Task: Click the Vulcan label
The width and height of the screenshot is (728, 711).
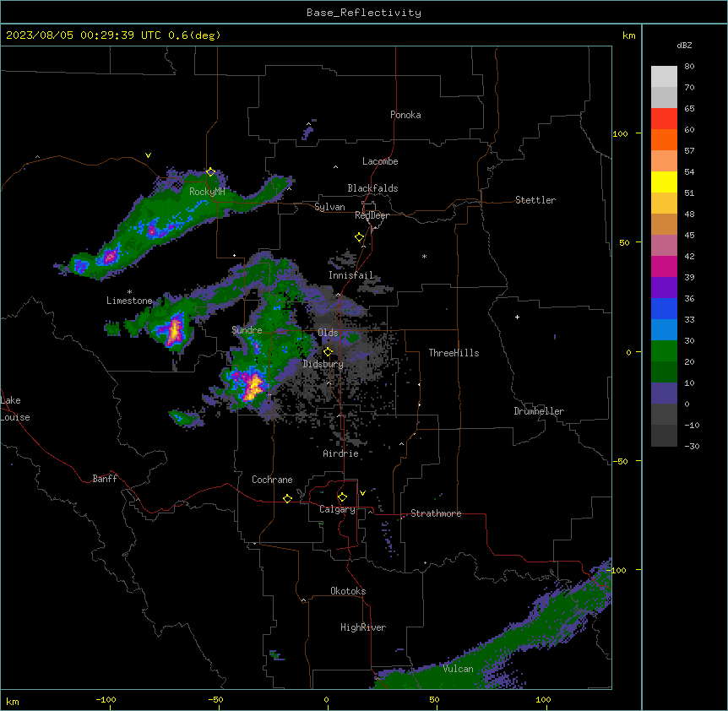Action: [458, 669]
